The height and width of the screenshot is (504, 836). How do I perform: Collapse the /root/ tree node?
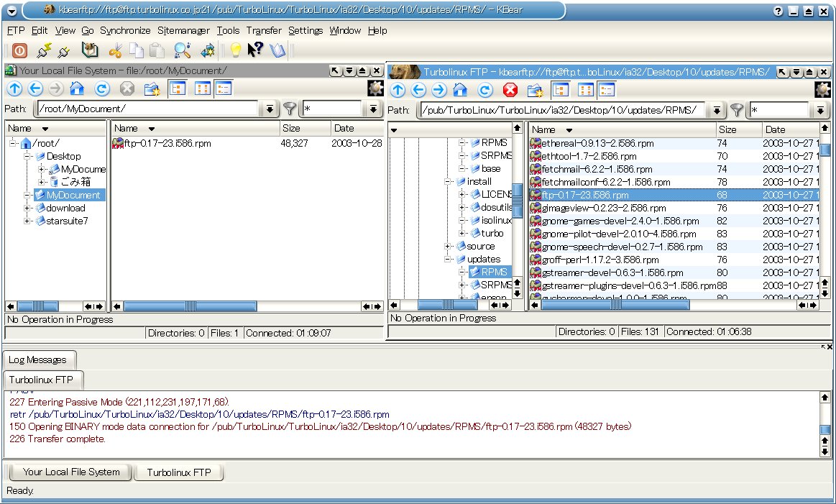[x=14, y=143]
